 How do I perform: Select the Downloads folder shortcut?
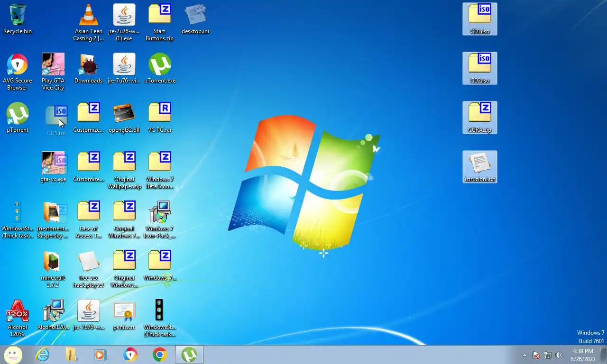tap(88, 68)
